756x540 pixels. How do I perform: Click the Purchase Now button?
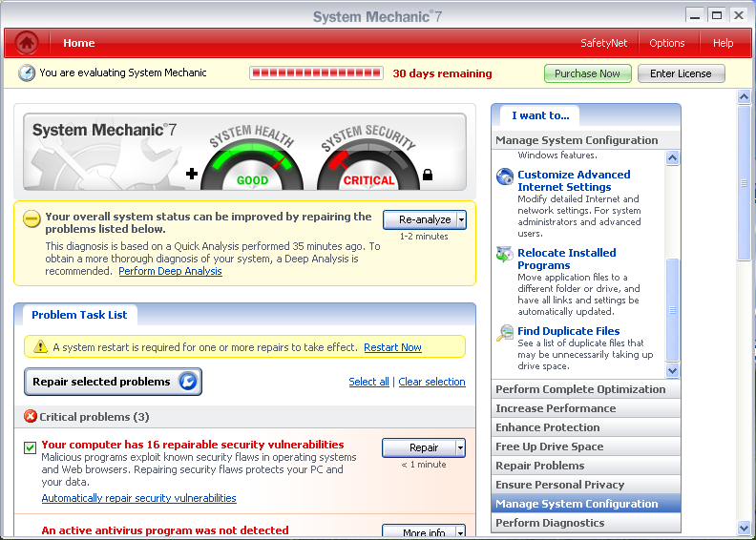587,73
